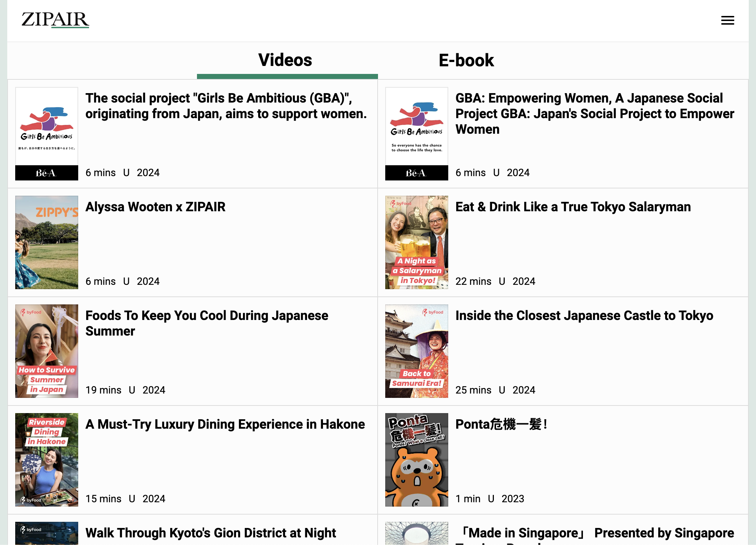
Task: Open Back to Samurai Era thumbnail
Action: pyautogui.click(x=417, y=351)
